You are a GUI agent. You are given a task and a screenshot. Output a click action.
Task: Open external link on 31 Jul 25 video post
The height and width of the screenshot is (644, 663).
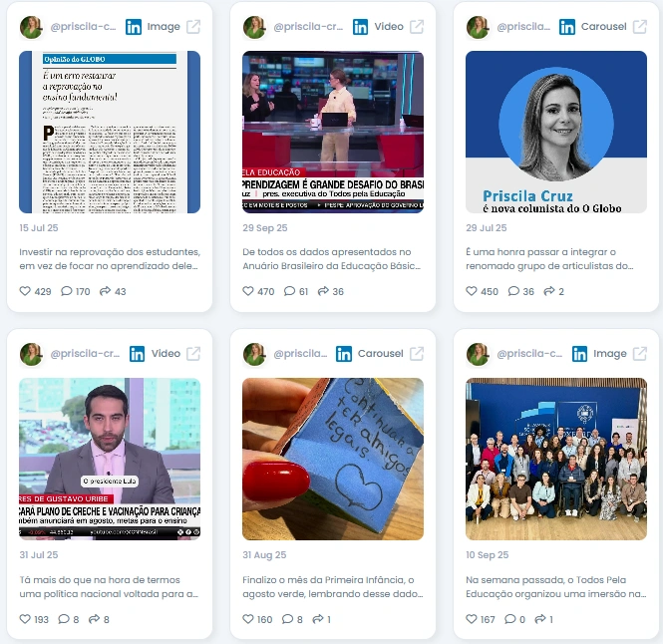coord(193,354)
